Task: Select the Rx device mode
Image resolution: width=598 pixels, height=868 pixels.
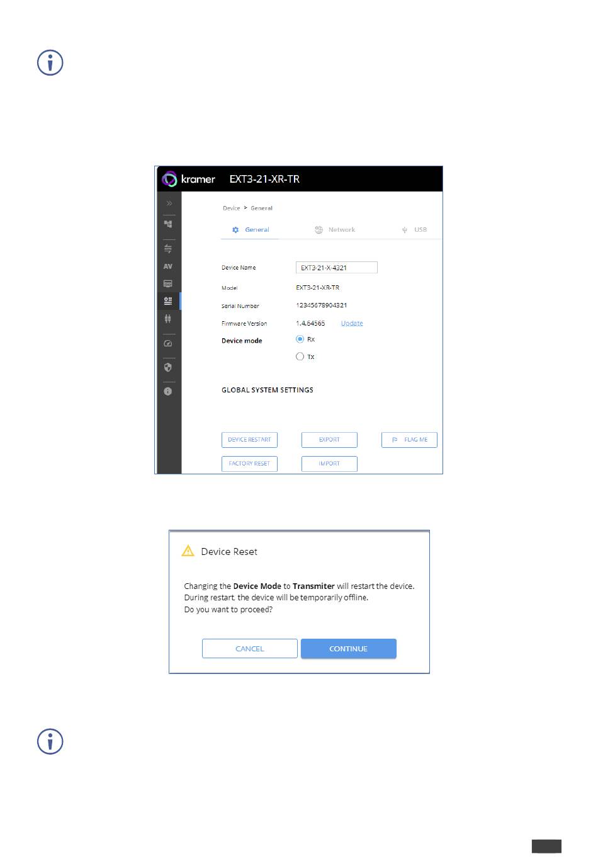Action: pos(300,339)
